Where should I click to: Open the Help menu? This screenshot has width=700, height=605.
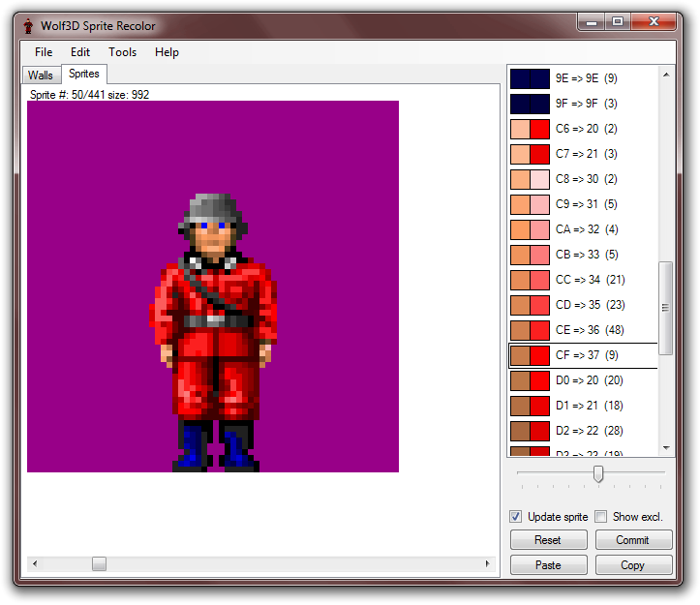click(x=167, y=52)
